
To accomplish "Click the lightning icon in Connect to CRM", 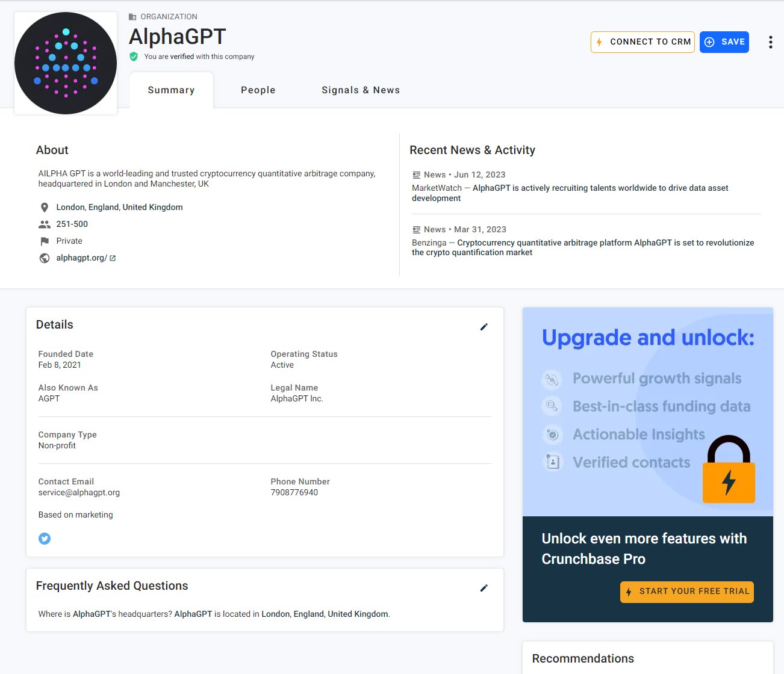I will pyautogui.click(x=600, y=42).
